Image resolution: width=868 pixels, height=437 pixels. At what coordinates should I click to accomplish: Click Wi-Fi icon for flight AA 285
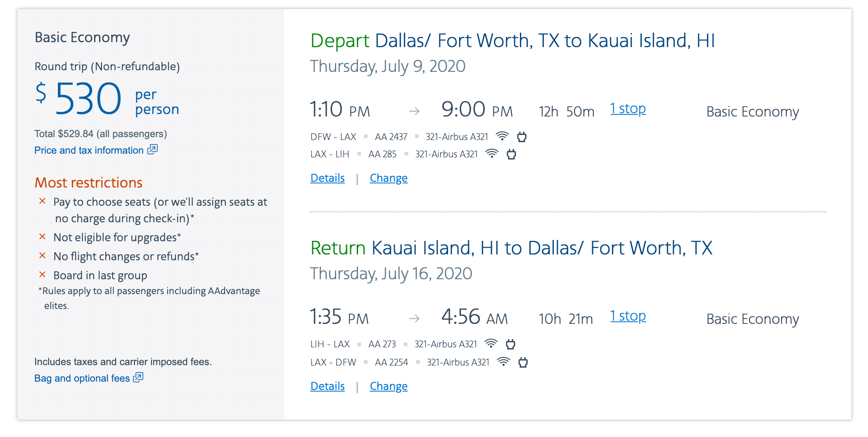[x=492, y=154]
